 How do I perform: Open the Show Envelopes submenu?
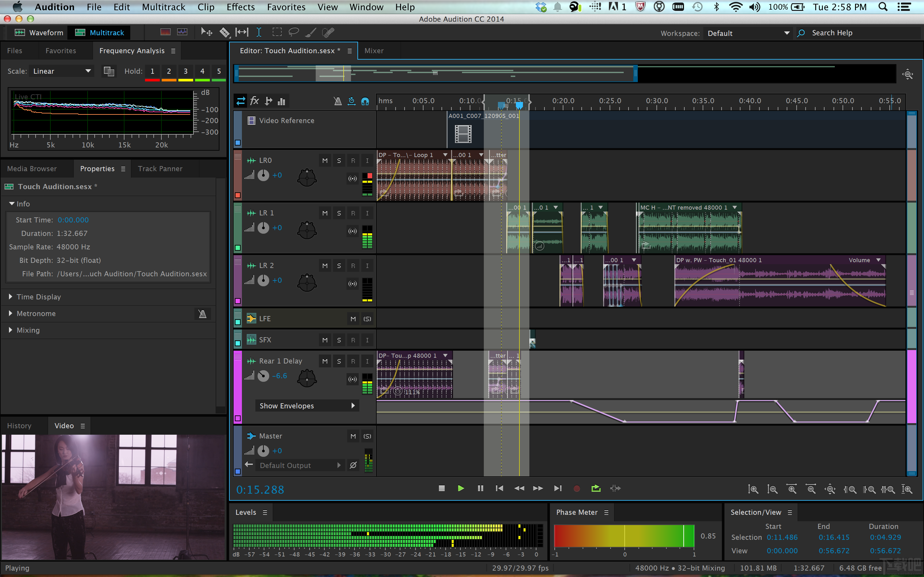pos(352,405)
